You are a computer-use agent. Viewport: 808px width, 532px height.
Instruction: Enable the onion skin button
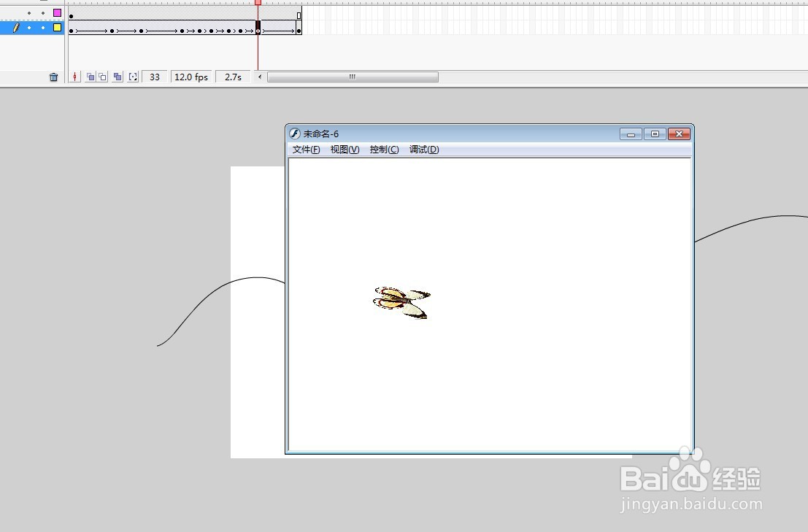pyautogui.click(x=91, y=77)
